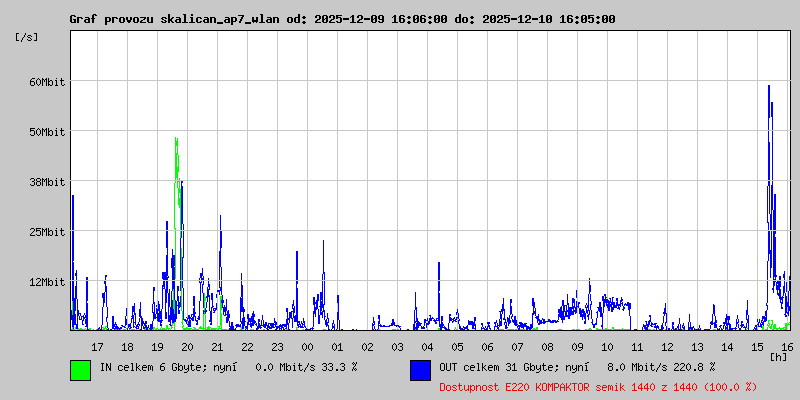Click hour label 18 on time axis

point(127,347)
